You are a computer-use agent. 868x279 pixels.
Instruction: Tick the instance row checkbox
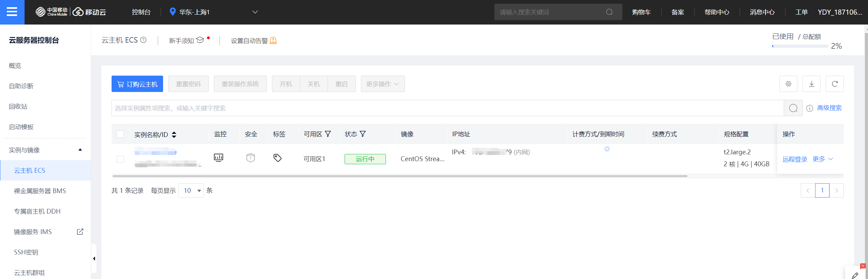[120, 159]
